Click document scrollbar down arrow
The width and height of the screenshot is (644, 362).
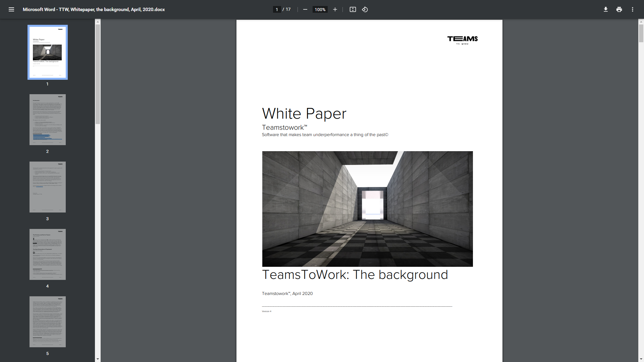click(641, 359)
